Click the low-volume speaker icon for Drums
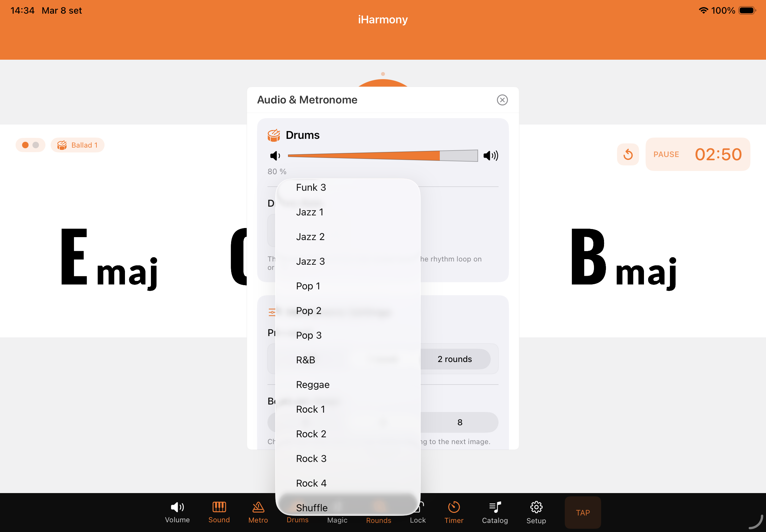766x532 pixels. coord(275,156)
